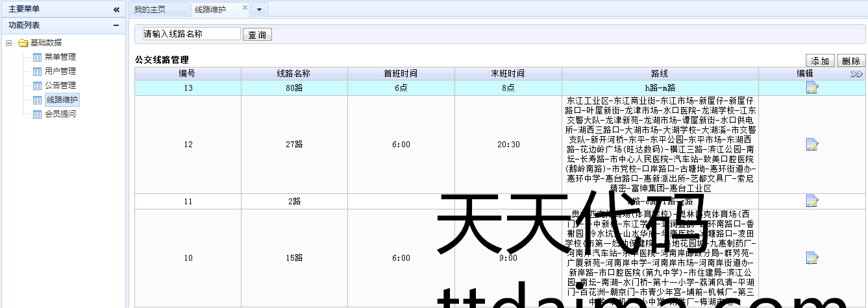Collapse the 主要菜单 sidebar panel
The height and width of the screenshot is (308, 868).
click(116, 10)
